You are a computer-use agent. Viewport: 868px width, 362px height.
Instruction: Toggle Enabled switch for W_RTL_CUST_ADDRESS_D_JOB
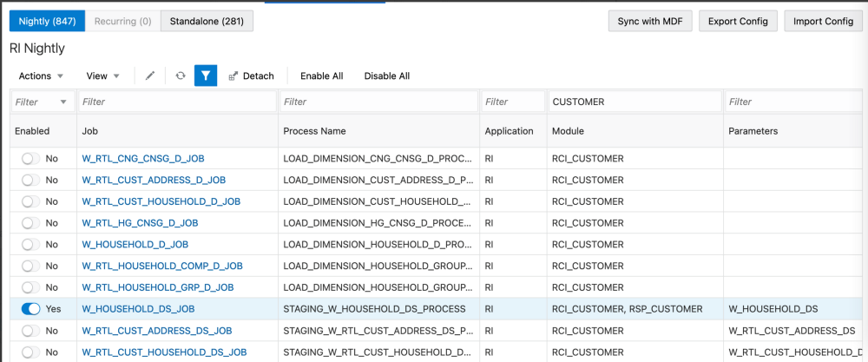pos(30,181)
